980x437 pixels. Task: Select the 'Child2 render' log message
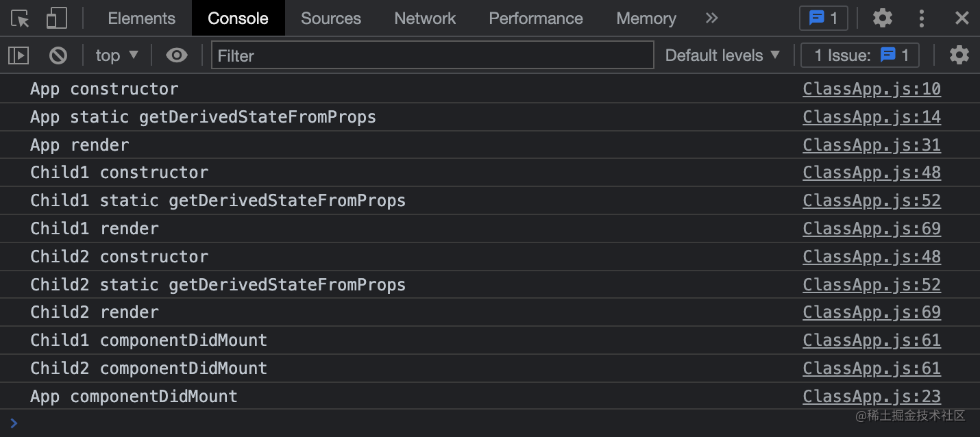click(x=95, y=312)
